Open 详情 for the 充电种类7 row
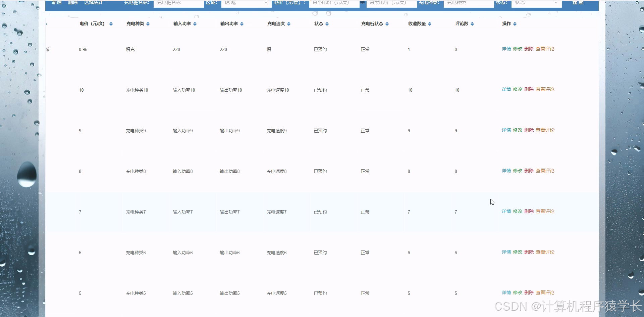Viewport: 644px width, 317px height. pyautogui.click(x=506, y=211)
